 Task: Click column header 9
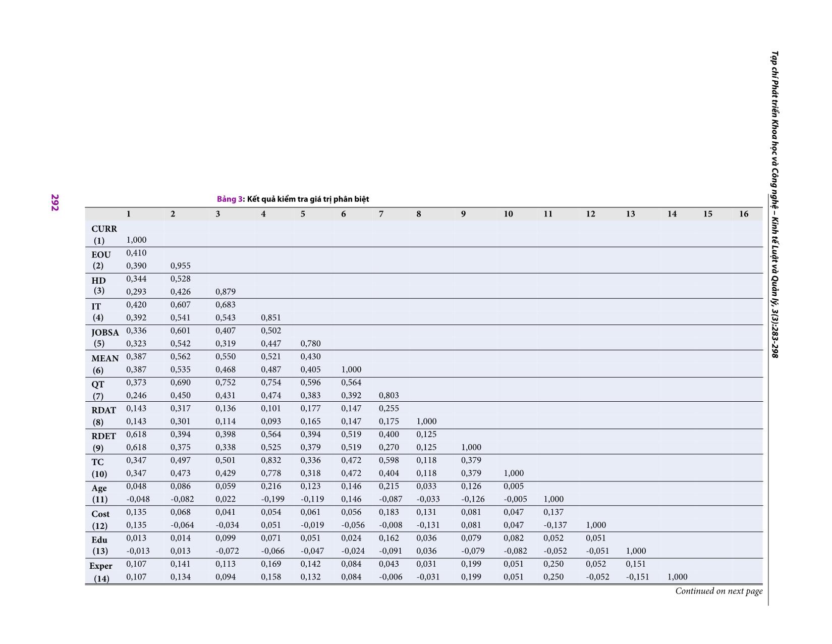pyautogui.click(x=463, y=214)
